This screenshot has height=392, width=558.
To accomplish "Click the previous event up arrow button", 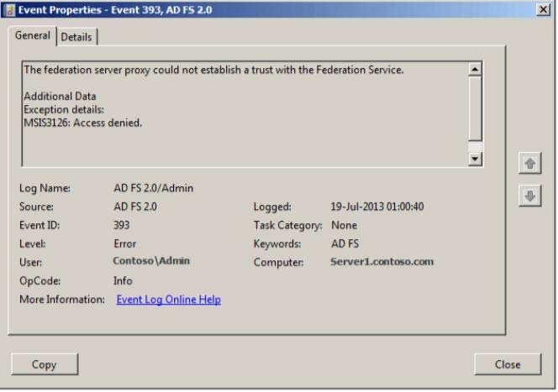I will point(530,164).
